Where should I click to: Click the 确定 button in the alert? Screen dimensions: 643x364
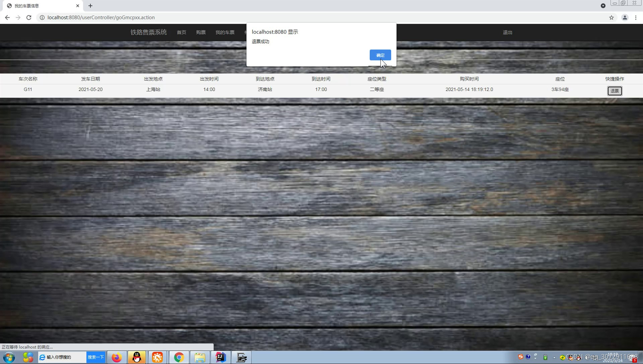[x=380, y=55]
